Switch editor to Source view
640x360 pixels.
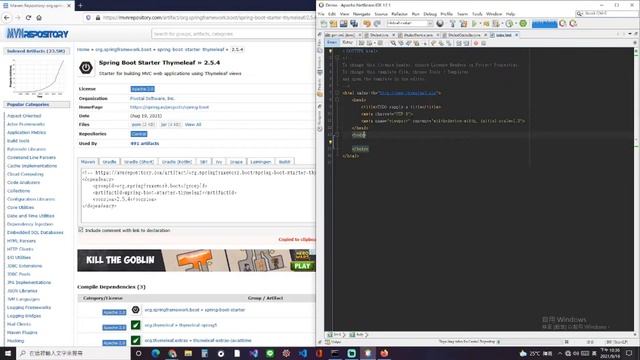[x=332, y=43]
